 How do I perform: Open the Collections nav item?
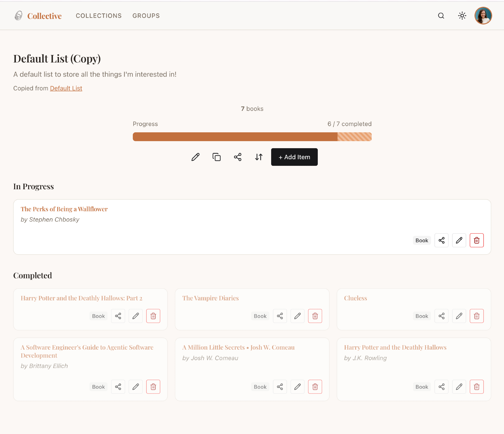[x=99, y=16]
